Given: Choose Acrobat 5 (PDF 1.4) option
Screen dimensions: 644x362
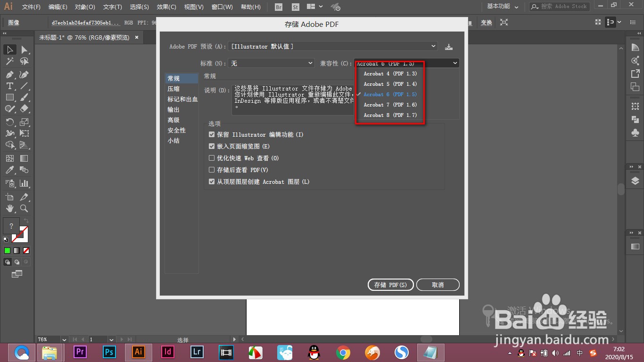Looking at the screenshot, I should (390, 84).
